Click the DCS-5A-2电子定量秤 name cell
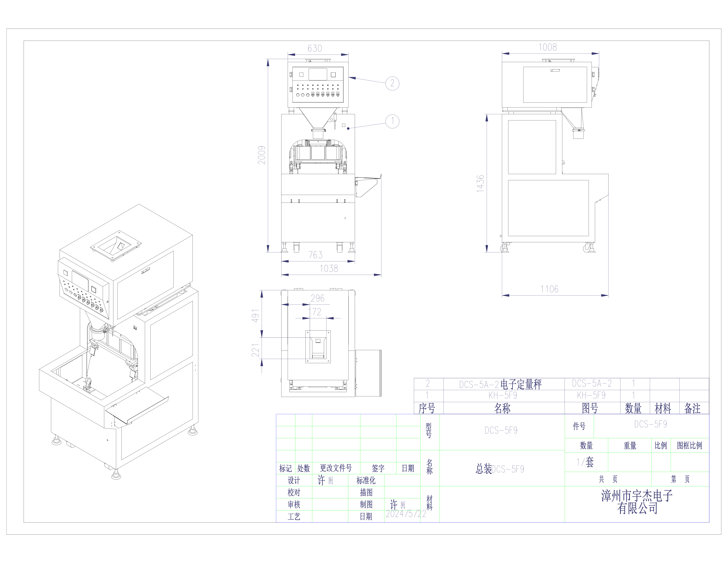Image resolution: width=728 pixels, height=563 pixels. [504, 384]
